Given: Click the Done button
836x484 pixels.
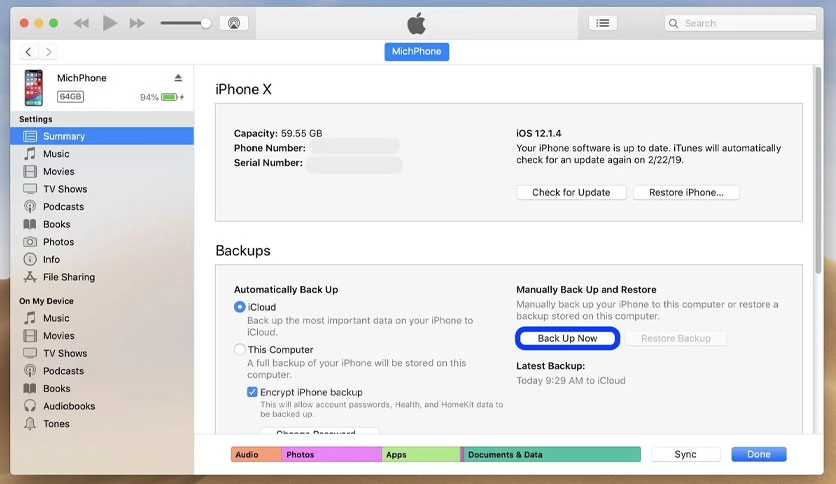Looking at the screenshot, I should click(x=759, y=454).
